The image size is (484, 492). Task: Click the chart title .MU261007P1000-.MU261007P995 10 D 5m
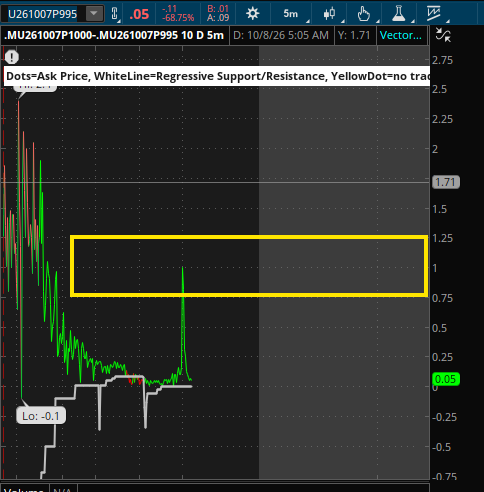pyautogui.click(x=114, y=35)
